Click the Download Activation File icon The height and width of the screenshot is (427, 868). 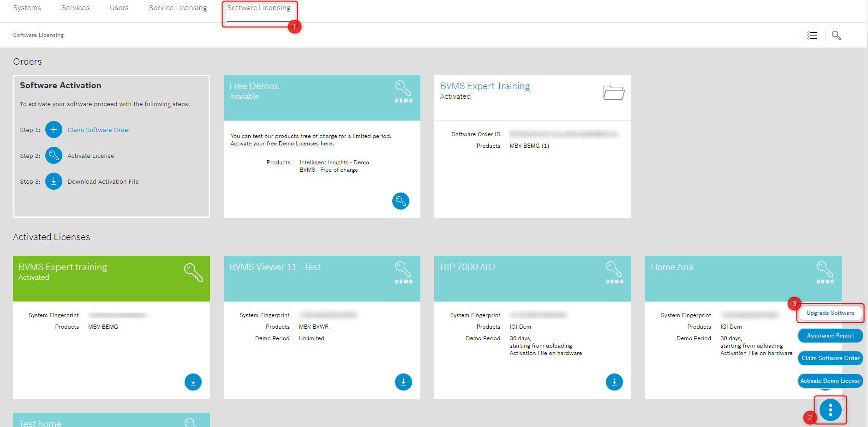coord(54,181)
